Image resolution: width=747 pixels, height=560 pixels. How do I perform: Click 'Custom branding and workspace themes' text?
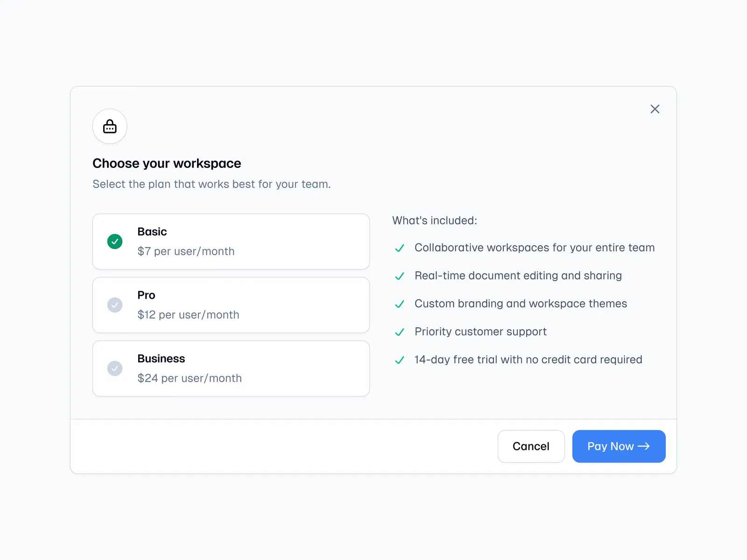pyautogui.click(x=521, y=304)
